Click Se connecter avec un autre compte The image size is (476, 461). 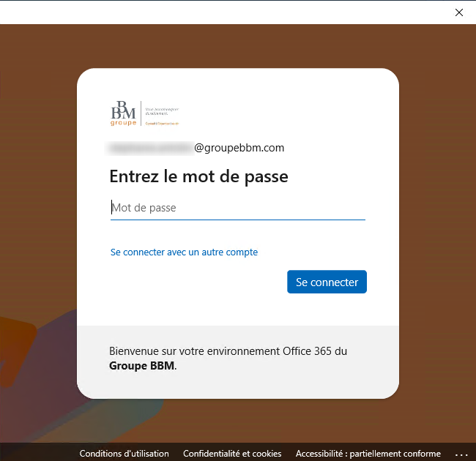tap(184, 252)
